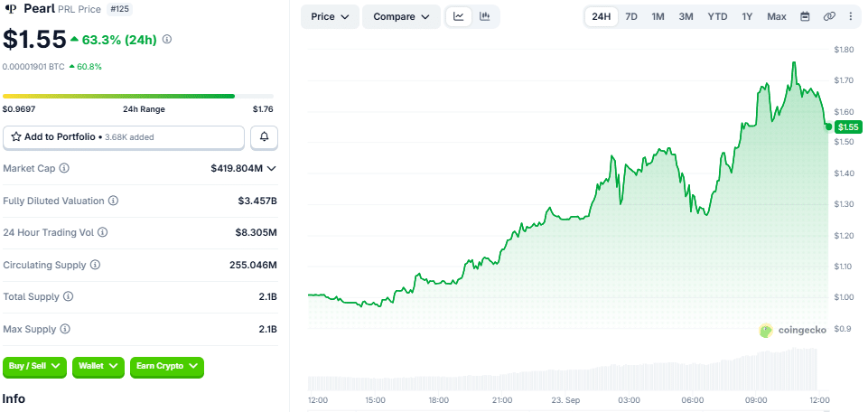
Task: Click the #125 rank badge
Action: [x=119, y=9]
